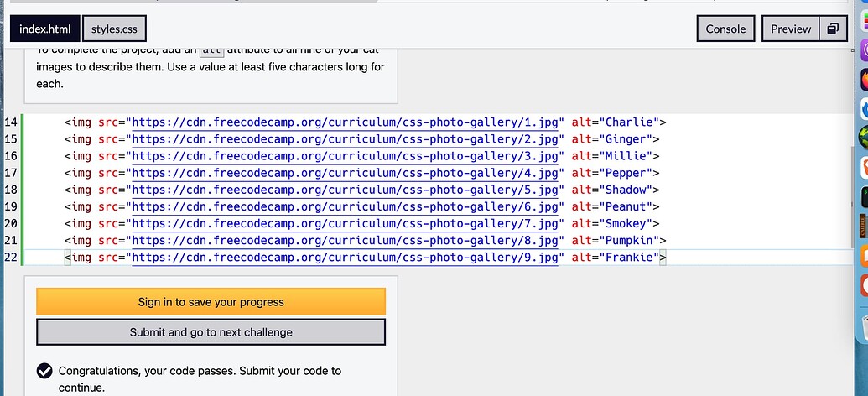The width and height of the screenshot is (868, 396).
Task: Click the 1.jpg image URL on line 14
Action: coord(346,122)
